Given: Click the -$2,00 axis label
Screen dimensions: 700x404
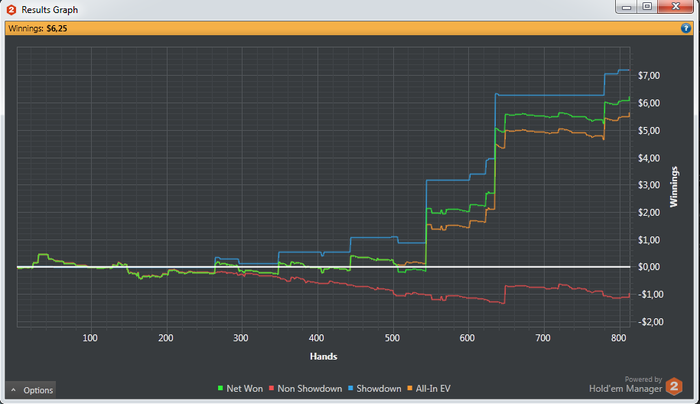Looking at the screenshot, I should [x=650, y=322].
